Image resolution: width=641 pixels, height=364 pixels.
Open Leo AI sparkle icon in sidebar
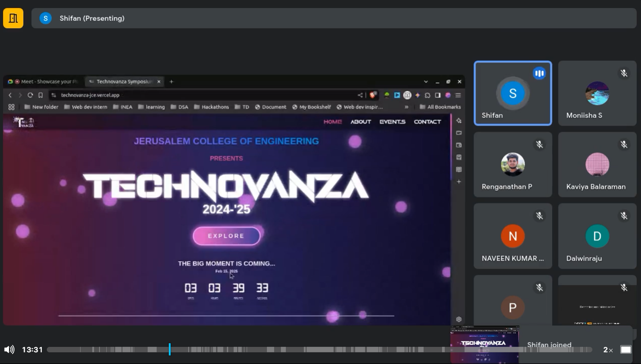point(459,121)
